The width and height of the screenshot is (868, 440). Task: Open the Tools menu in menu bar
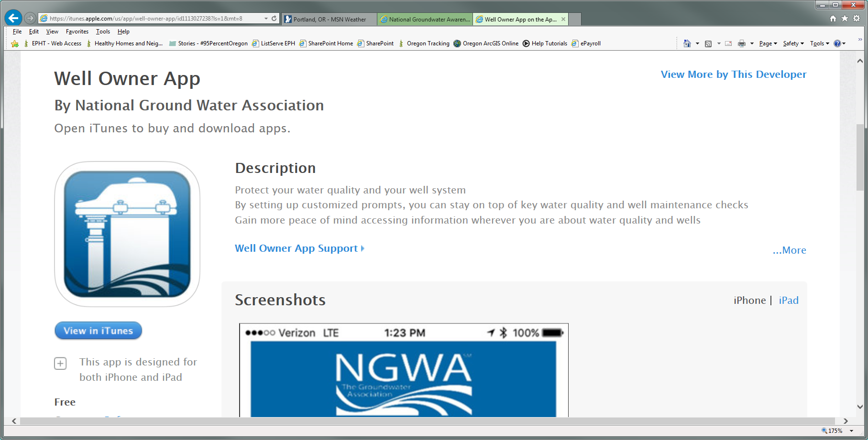click(x=103, y=32)
